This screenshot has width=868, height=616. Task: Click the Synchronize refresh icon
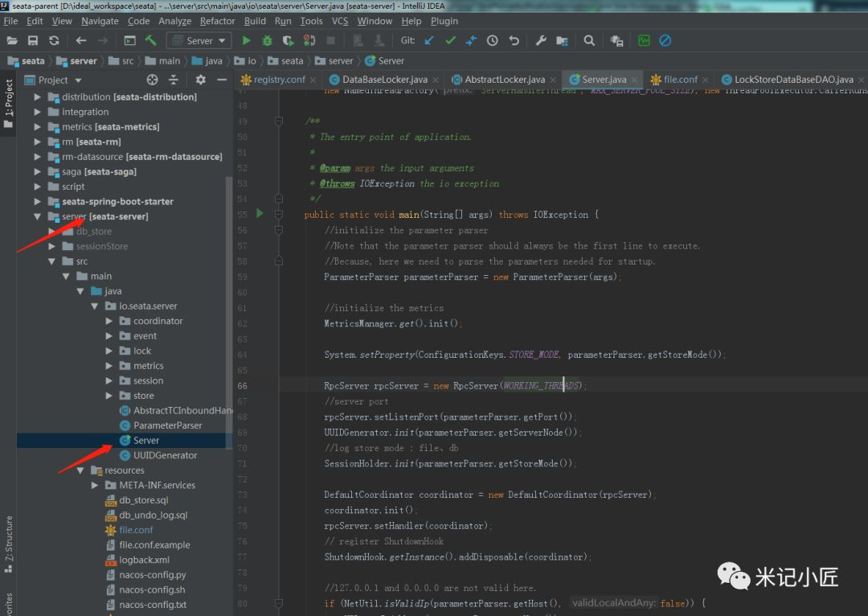(54, 40)
